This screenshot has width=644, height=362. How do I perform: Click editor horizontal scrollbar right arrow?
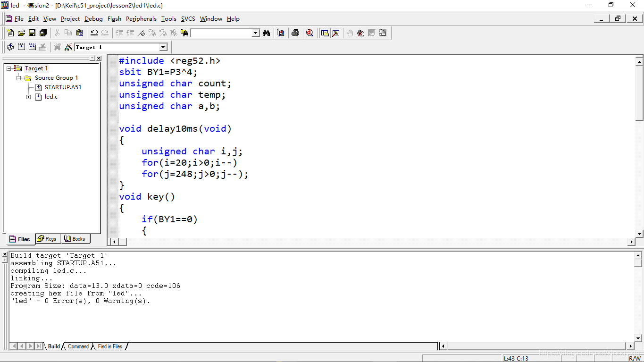(632, 242)
